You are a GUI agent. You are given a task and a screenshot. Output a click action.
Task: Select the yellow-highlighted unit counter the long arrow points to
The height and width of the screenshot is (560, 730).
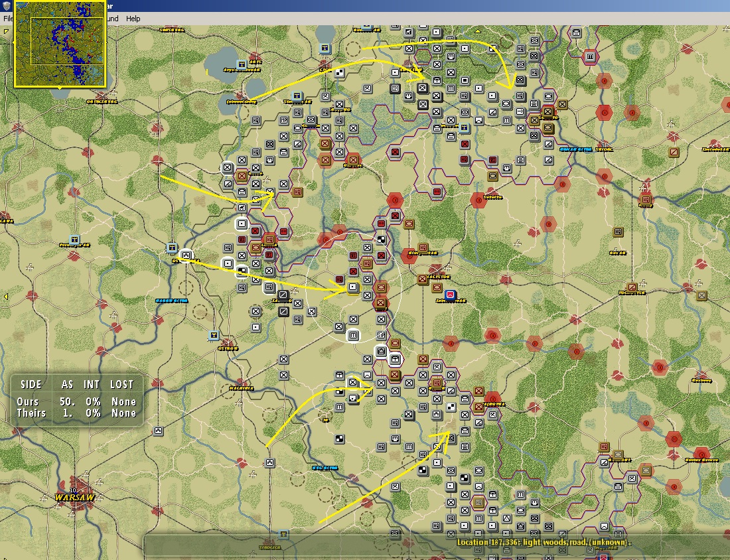pyautogui.click(x=353, y=287)
